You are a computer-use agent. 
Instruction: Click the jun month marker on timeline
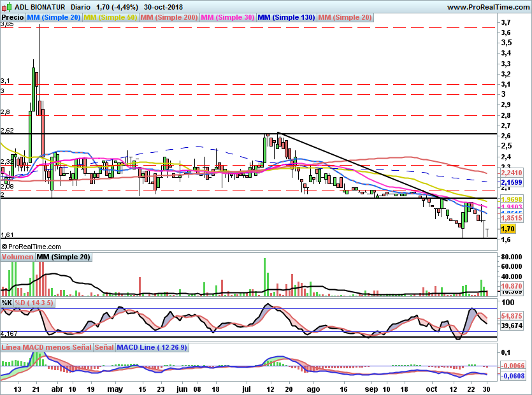(182, 389)
